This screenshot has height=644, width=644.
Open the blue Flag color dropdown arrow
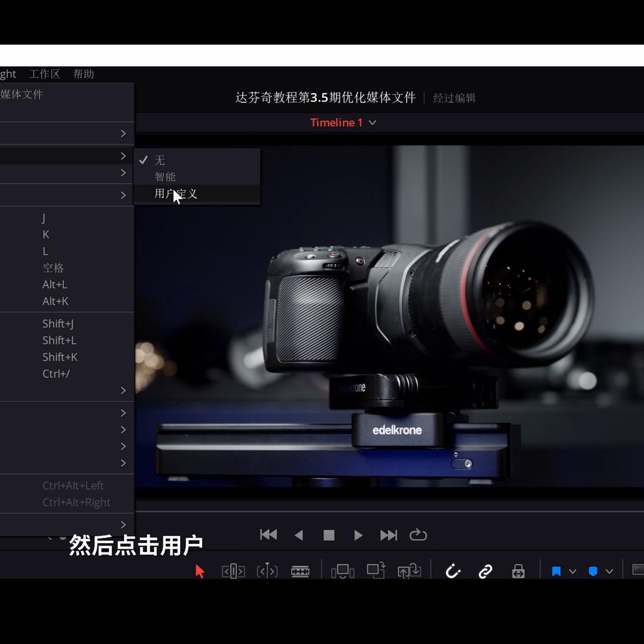click(572, 571)
